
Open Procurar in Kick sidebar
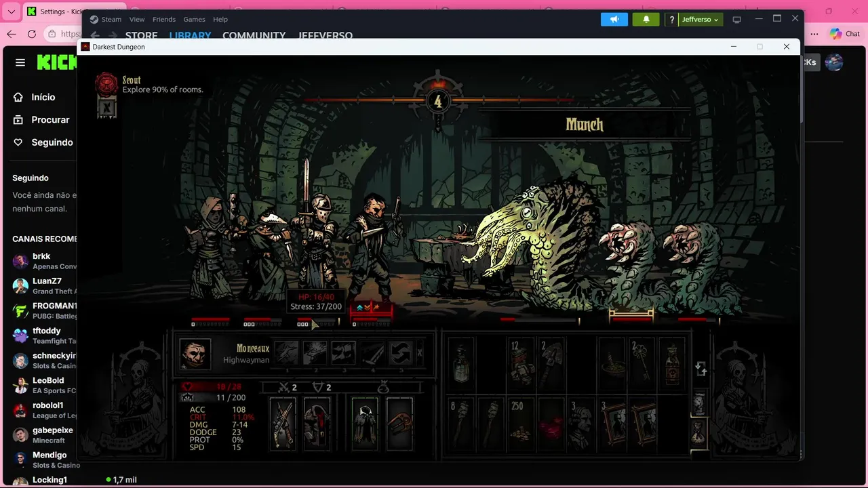pos(41,119)
